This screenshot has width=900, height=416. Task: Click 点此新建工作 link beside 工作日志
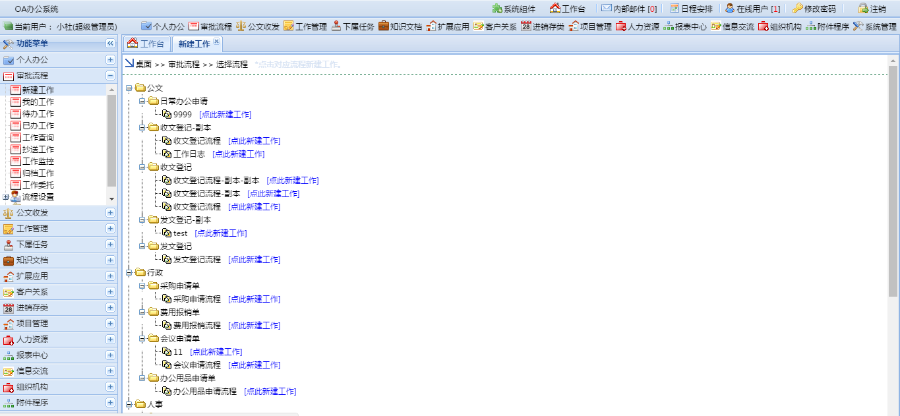point(238,154)
